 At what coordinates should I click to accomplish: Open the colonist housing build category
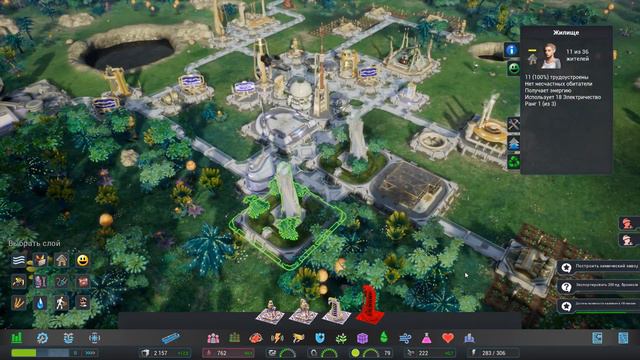(213, 338)
